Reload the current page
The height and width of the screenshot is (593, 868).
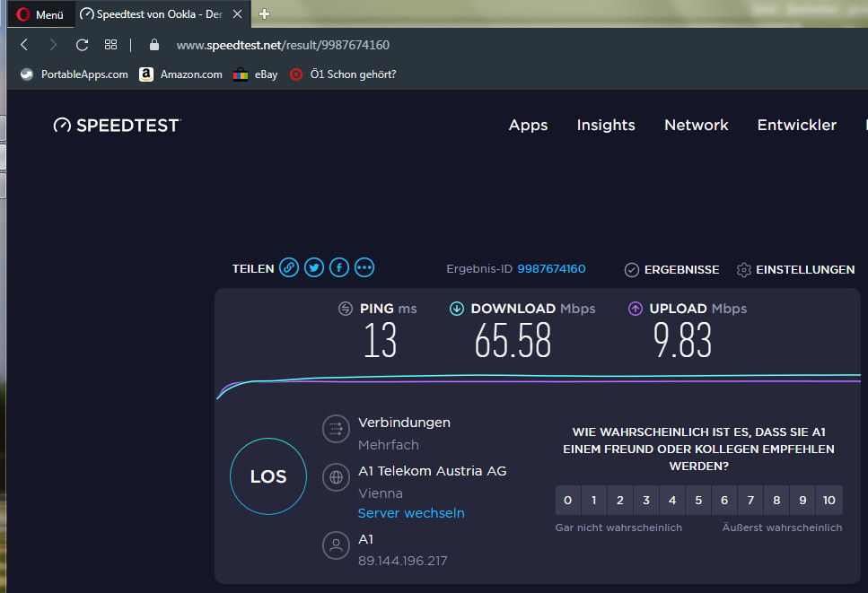tap(82, 45)
